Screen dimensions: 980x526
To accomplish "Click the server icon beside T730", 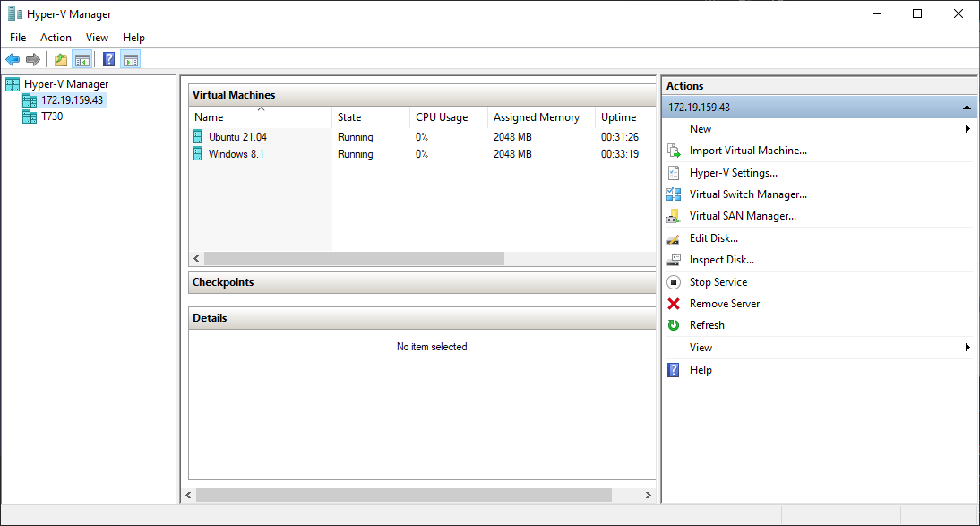I will [x=30, y=116].
